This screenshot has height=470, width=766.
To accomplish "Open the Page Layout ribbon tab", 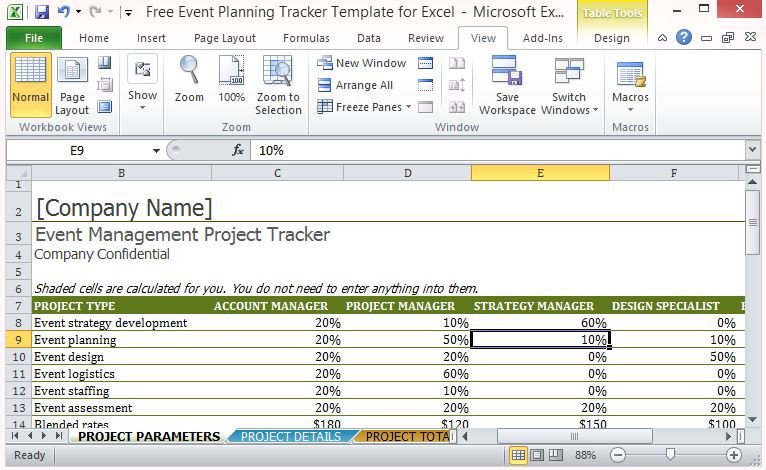I will [x=225, y=38].
